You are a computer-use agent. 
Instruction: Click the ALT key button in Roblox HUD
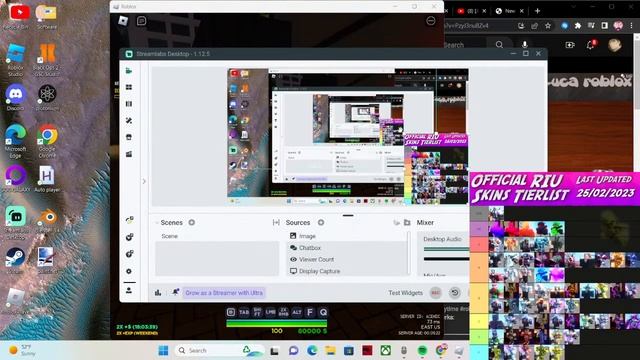297,312
